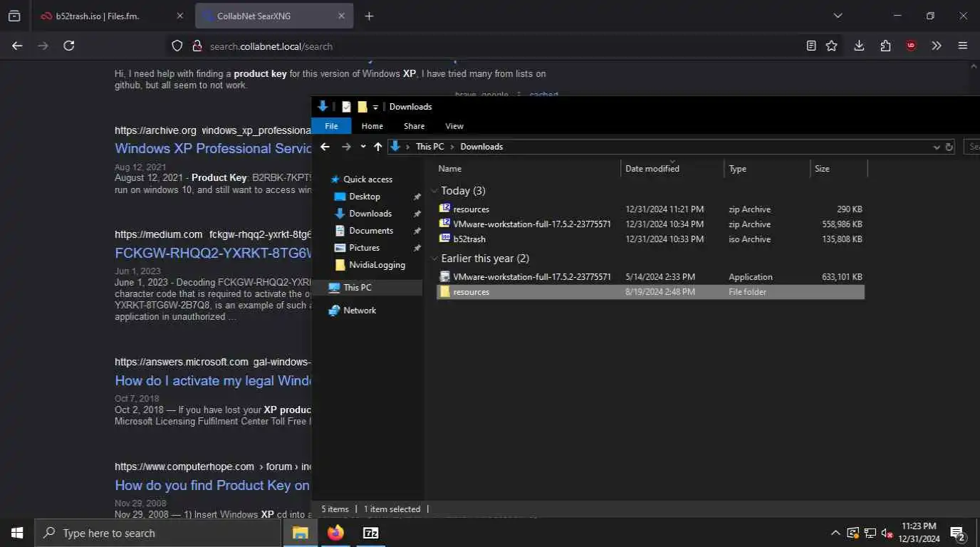This screenshot has height=547, width=980.
Task: Close the b52trash.iso Files.fm tab
Action: click(x=179, y=16)
